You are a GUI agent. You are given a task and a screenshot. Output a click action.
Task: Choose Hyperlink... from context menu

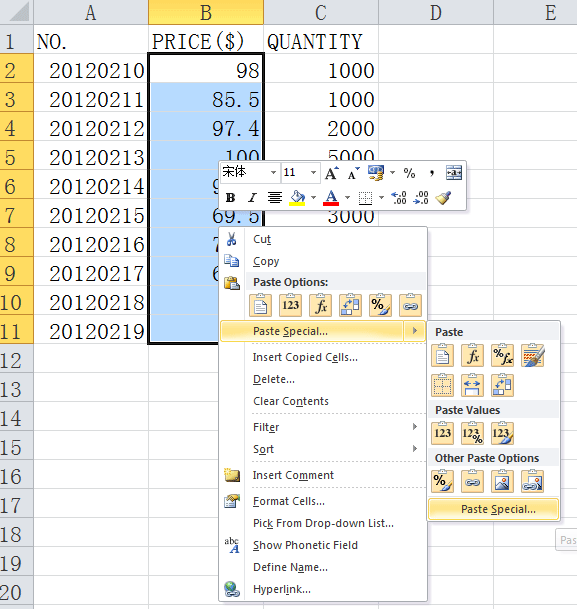[282, 589]
